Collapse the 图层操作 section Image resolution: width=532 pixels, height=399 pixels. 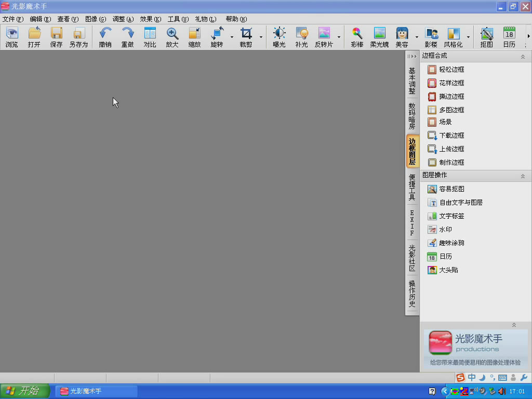click(523, 176)
